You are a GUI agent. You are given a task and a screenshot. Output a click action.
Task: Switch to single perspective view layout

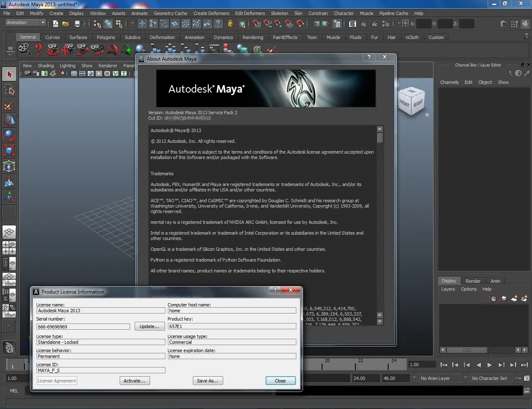(9, 232)
